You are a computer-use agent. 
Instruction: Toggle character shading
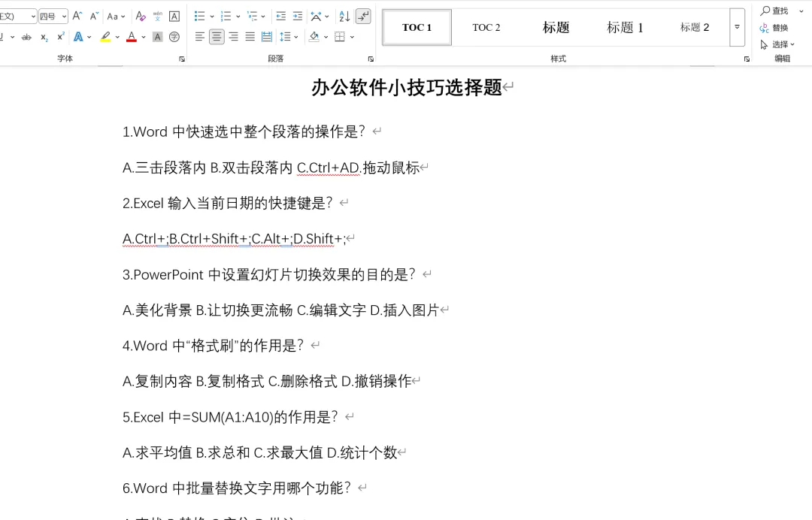[158, 37]
